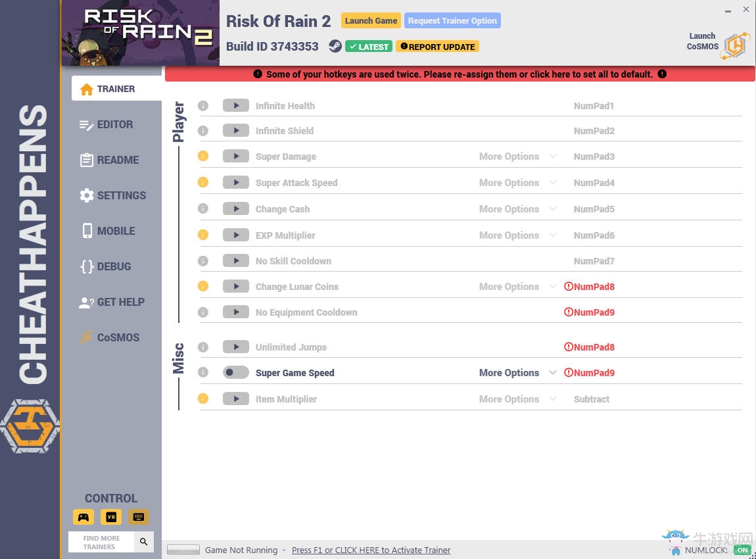This screenshot has width=756, height=559.
Task: Click the Steam icon next to Build ID
Action: 335,46
